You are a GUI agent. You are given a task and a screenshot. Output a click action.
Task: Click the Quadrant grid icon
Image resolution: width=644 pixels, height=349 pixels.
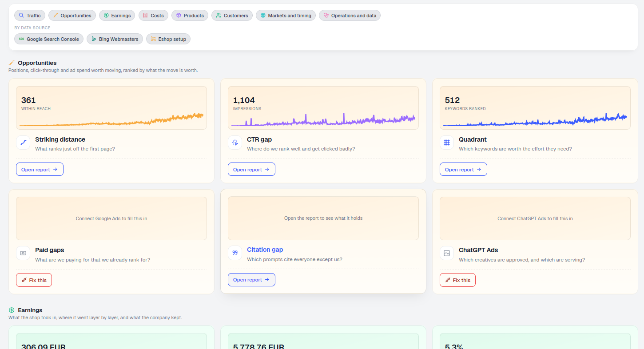447,143
